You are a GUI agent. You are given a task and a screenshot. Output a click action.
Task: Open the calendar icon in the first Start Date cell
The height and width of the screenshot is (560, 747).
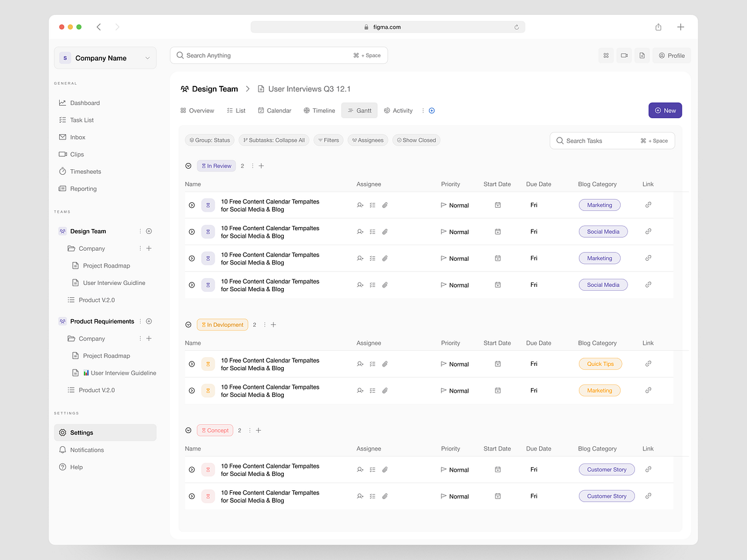(497, 205)
